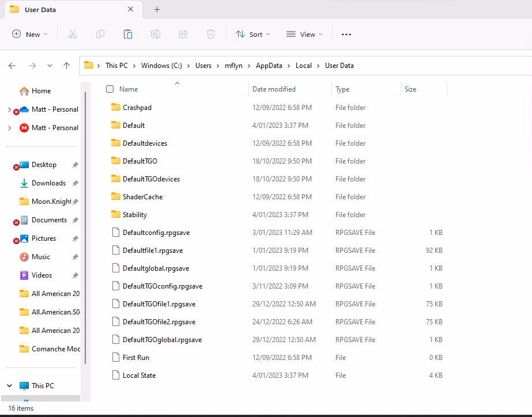
Task: Select the DefaultTGOfile1.rpgsave file
Action: coord(159,304)
